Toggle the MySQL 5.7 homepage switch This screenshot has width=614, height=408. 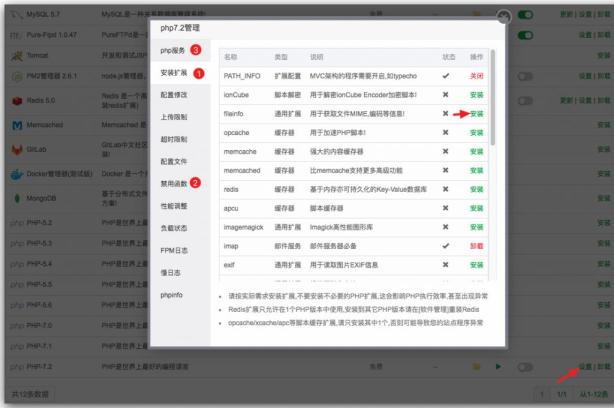click(x=525, y=15)
